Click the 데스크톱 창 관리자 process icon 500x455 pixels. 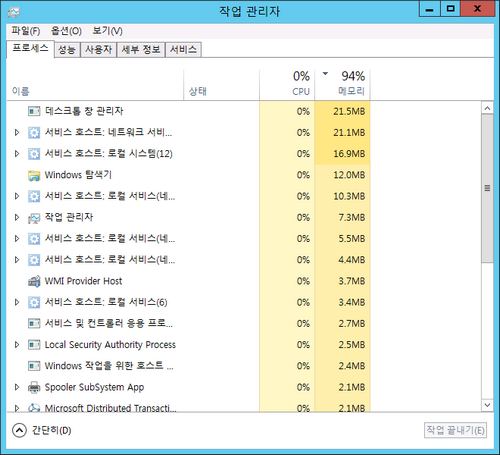pos(34,111)
